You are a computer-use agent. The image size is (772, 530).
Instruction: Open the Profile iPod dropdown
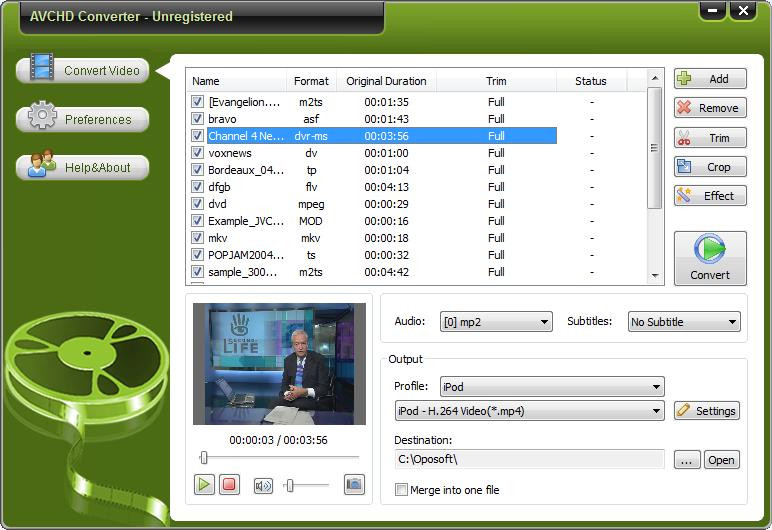552,387
